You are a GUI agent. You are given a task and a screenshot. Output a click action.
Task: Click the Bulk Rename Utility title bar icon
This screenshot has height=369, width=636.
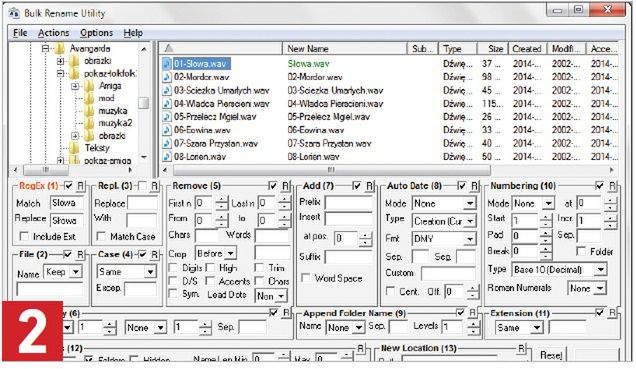point(14,13)
